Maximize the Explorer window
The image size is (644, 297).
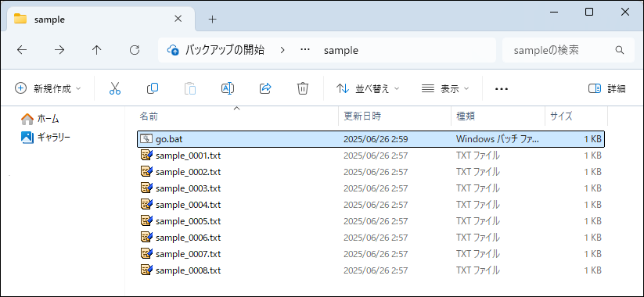point(589,13)
